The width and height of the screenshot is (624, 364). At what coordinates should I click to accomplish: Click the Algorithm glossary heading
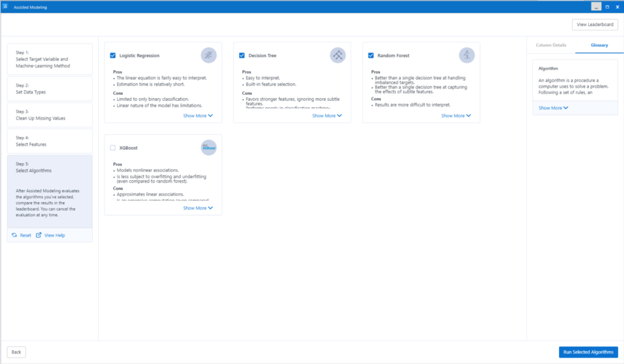point(548,68)
